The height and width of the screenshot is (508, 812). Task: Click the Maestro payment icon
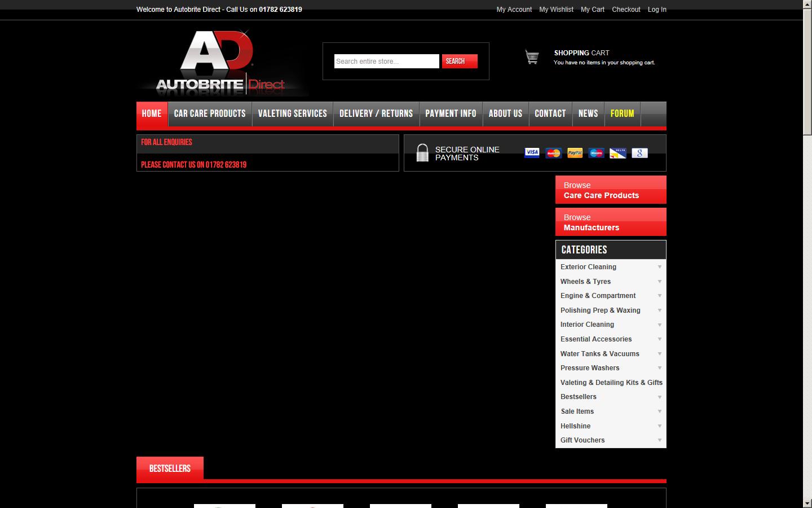(596, 152)
